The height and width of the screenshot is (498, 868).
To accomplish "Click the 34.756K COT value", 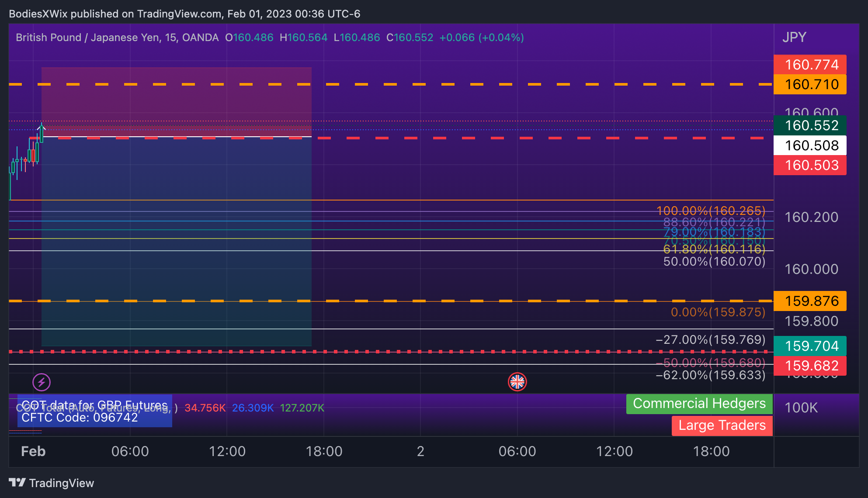I will (205, 408).
